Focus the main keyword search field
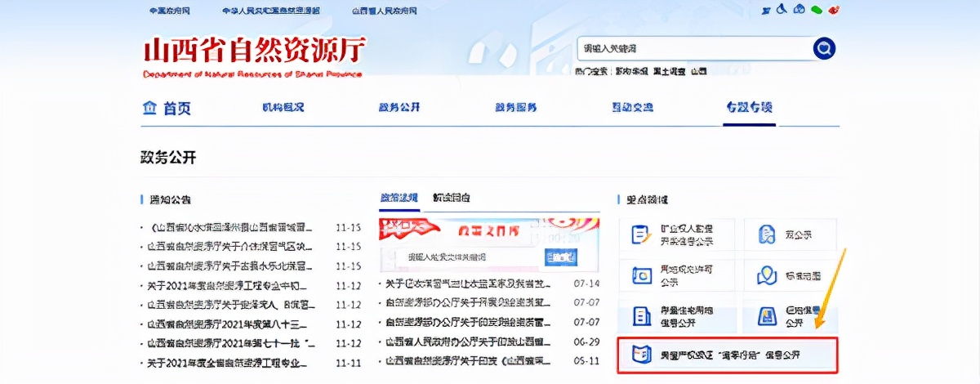Viewport: 980px width, 384px height. tap(694, 49)
